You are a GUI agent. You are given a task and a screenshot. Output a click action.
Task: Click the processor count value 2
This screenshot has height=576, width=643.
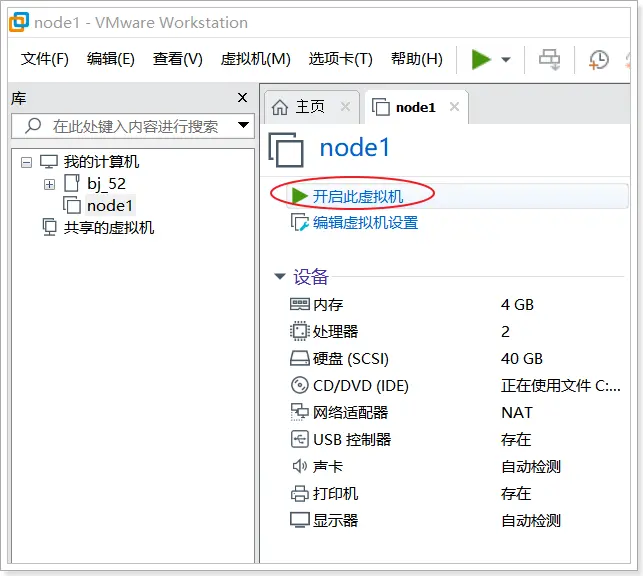[x=505, y=331]
